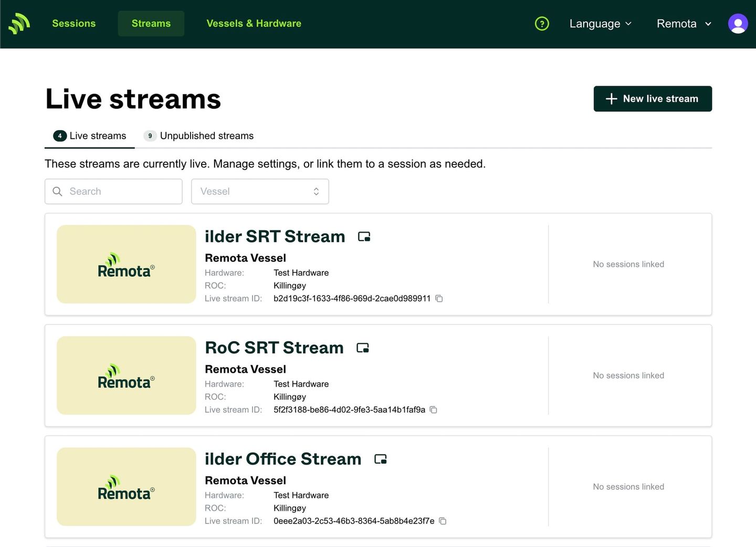Image resolution: width=756 pixels, height=547 pixels.
Task: Expand the Language dropdown
Action: [x=601, y=24]
